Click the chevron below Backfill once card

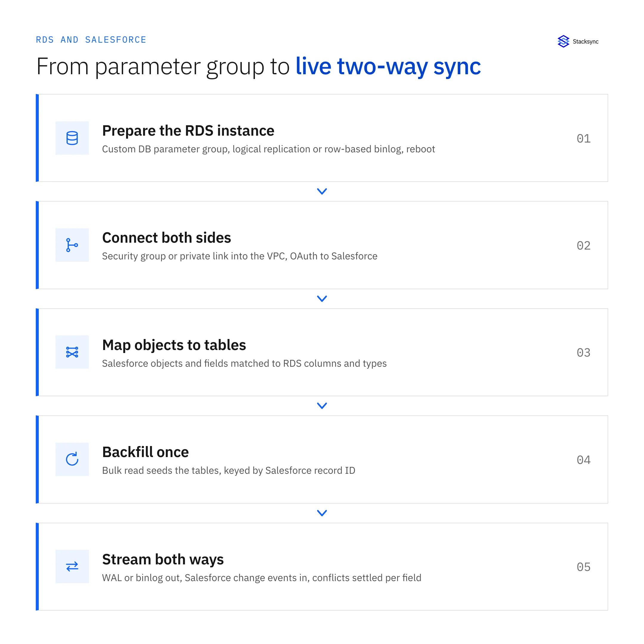click(322, 513)
